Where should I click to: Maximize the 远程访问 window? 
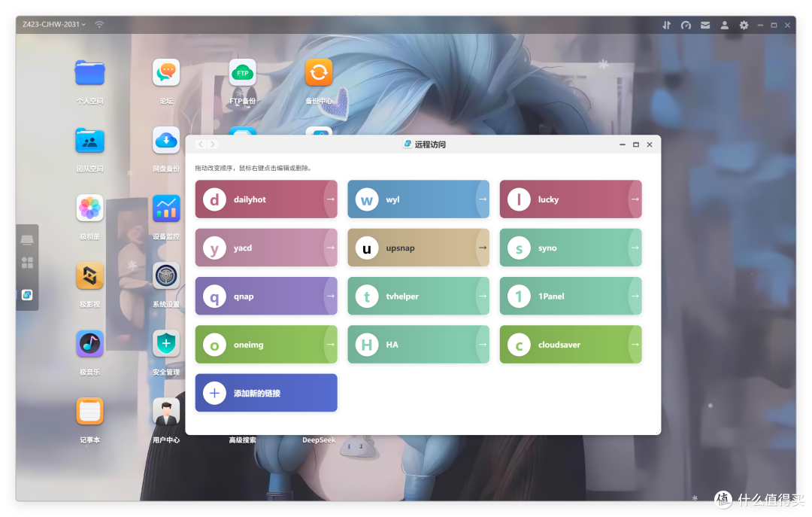click(x=636, y=144)
